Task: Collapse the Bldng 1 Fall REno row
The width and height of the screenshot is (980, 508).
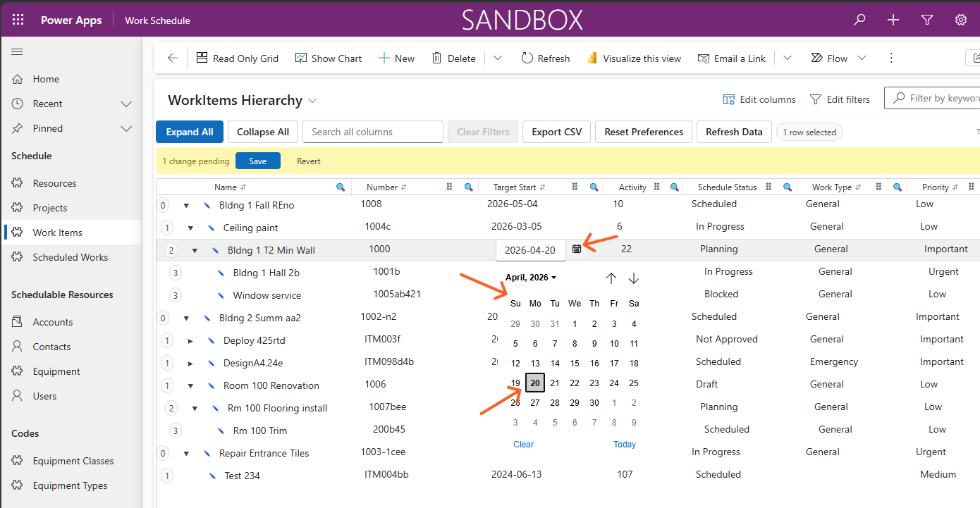Action: [186, 206]
